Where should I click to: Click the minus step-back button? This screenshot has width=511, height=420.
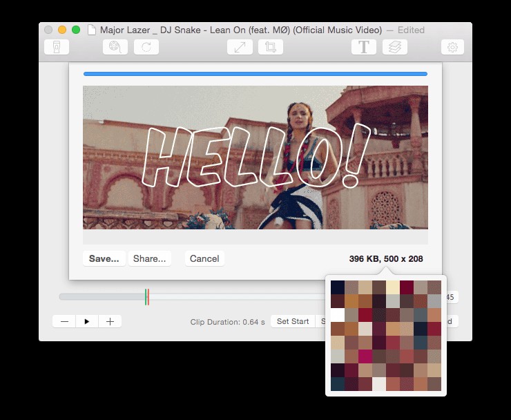64,321
